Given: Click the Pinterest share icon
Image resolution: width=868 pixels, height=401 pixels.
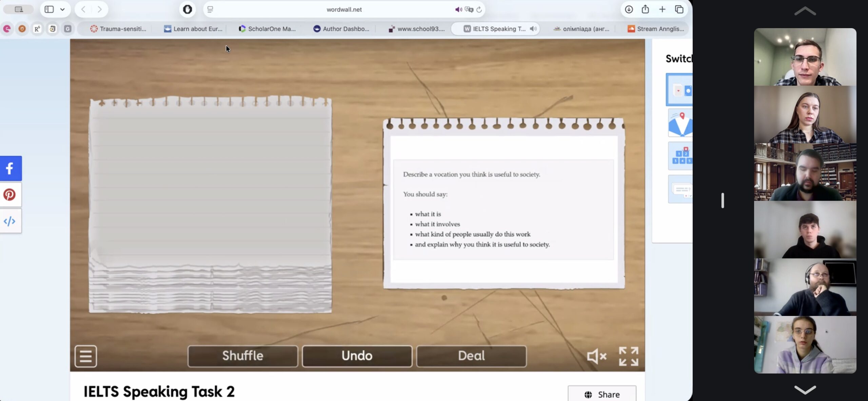Looking at the screenshot, I should click(x=10, y=195).
